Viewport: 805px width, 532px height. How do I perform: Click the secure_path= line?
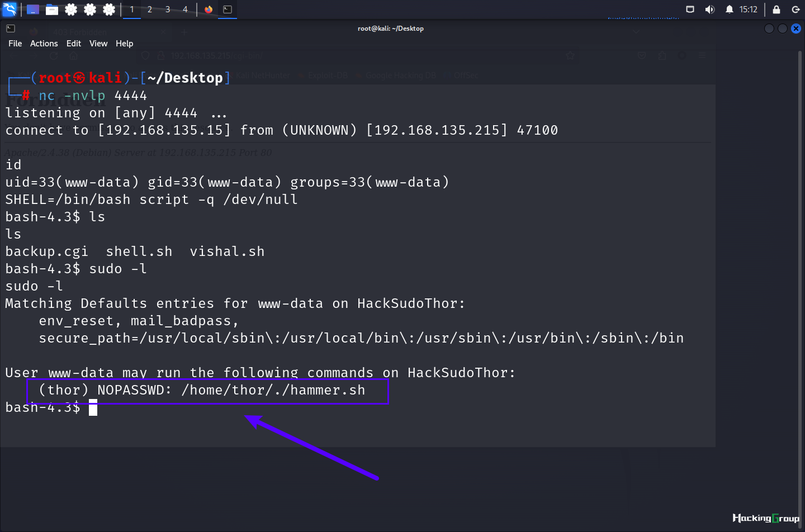361,338
